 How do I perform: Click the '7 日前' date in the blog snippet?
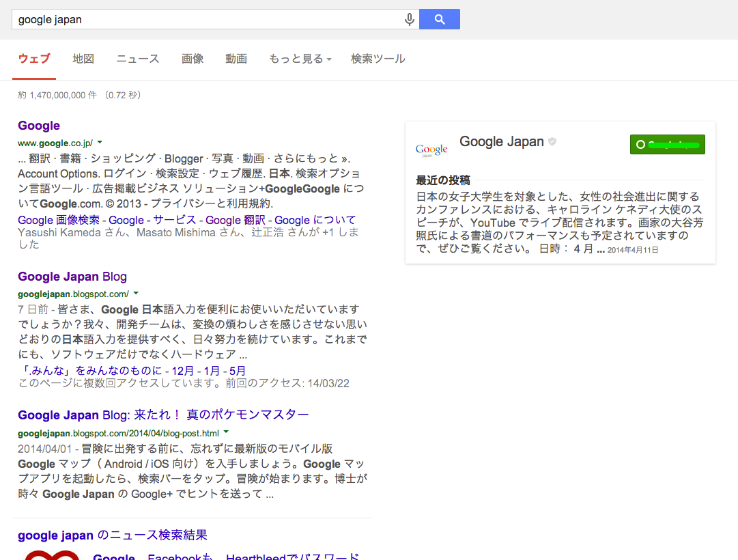click(33, 309)
